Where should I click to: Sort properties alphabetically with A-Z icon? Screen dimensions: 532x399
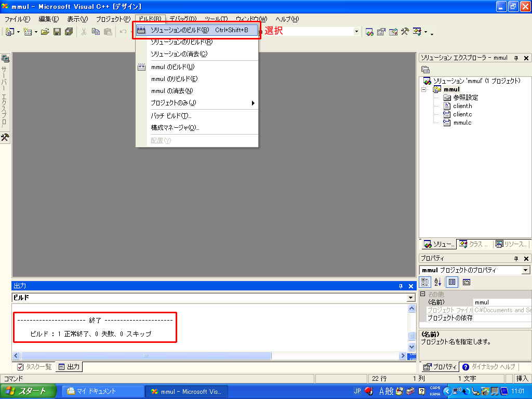437,282
